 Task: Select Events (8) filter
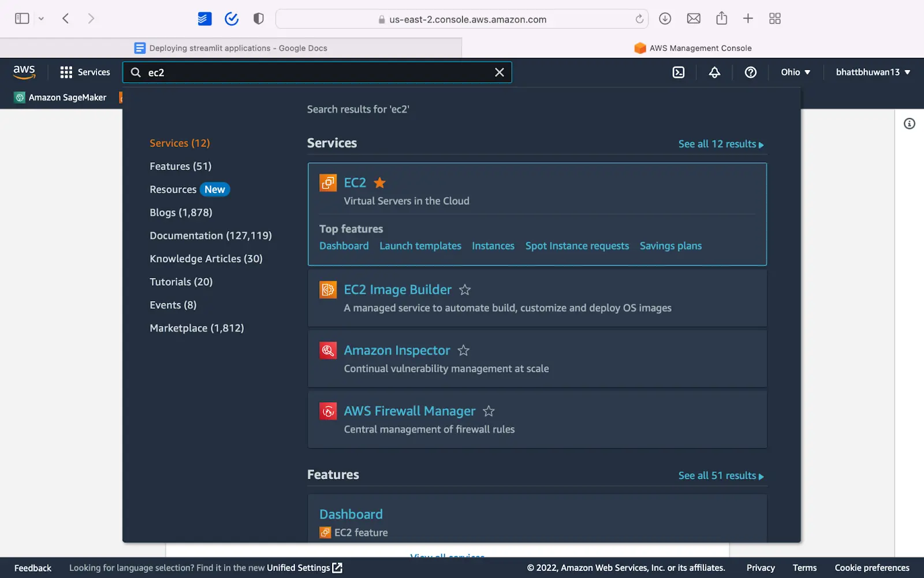(173, 305)
